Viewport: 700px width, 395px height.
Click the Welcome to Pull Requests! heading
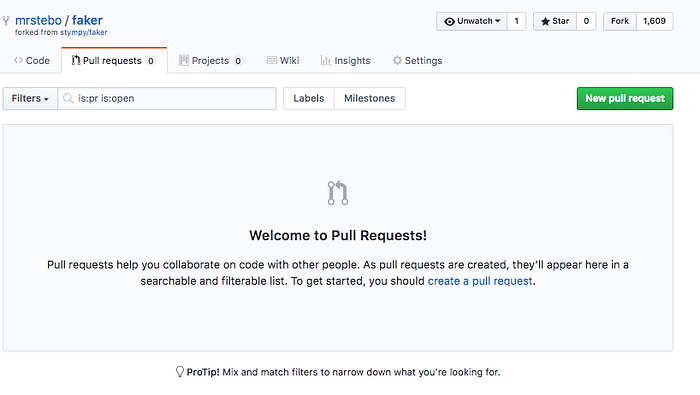(338, 235)
